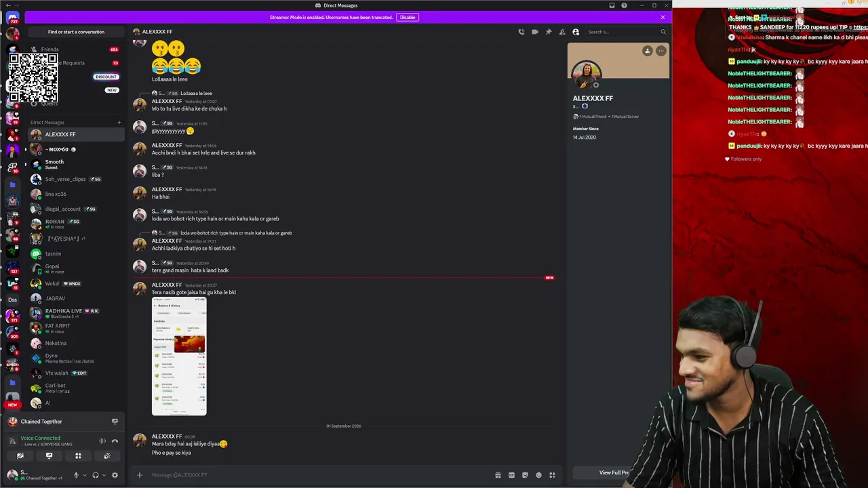Deafen with the headphones icon

click(x=96, y=475)
